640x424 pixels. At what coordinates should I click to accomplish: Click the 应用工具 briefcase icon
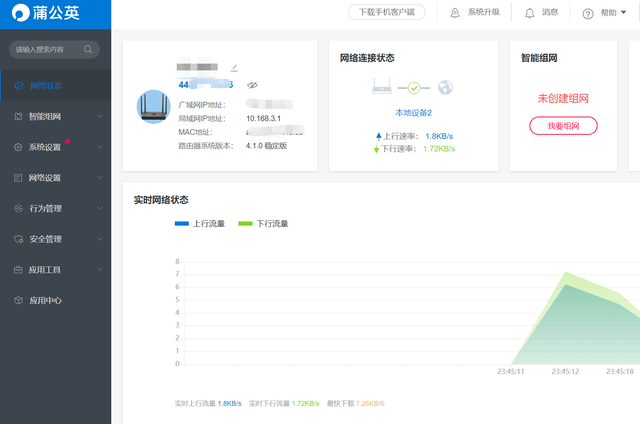point(18,269)
